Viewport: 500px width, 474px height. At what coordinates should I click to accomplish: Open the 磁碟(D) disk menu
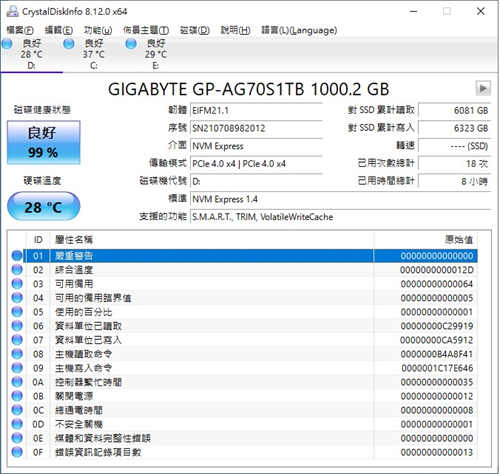[x=195, y=30]
